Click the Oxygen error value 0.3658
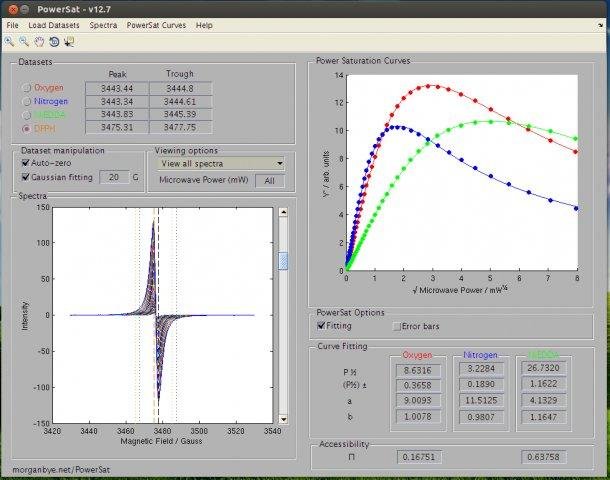Screen dimensions: 610x480 click(x=418, y=385)
